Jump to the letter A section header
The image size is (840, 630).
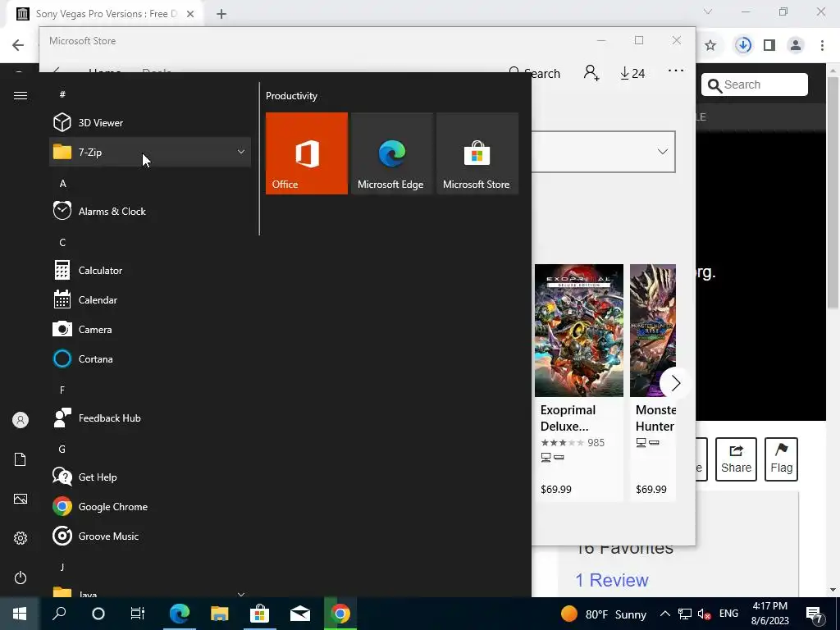click(62, 183)
